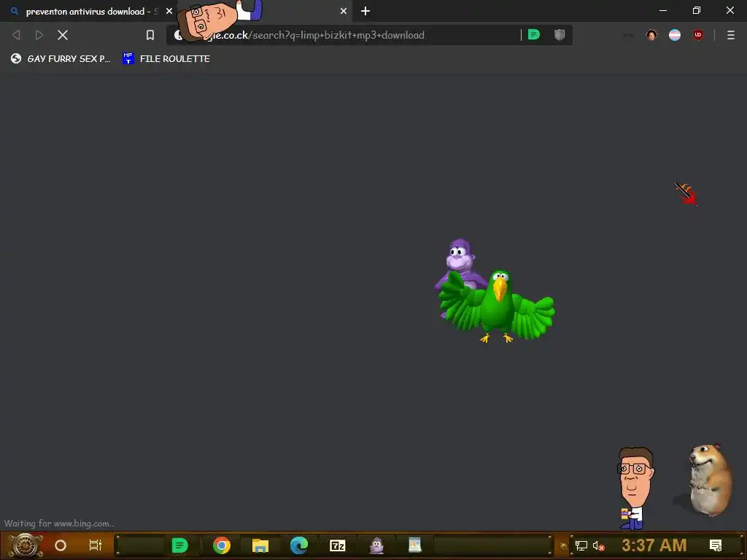Screen dimensions: 747x560
Task: Open the network icon in the system tray
Action: pos(581,545)
